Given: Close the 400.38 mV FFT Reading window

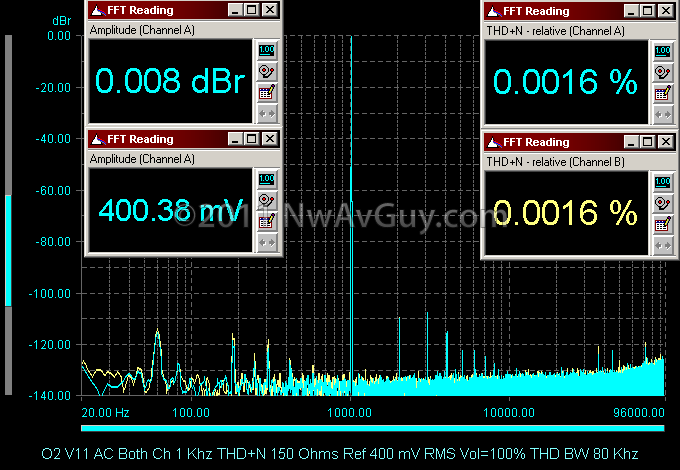Looking at the screenshot, I should 270,139.
